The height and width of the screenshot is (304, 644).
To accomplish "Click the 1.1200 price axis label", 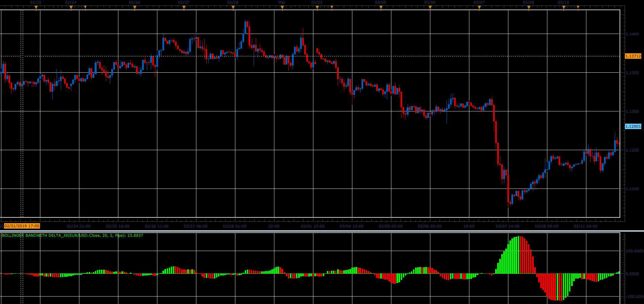I will pyautogui.click(x=632, y=189).
